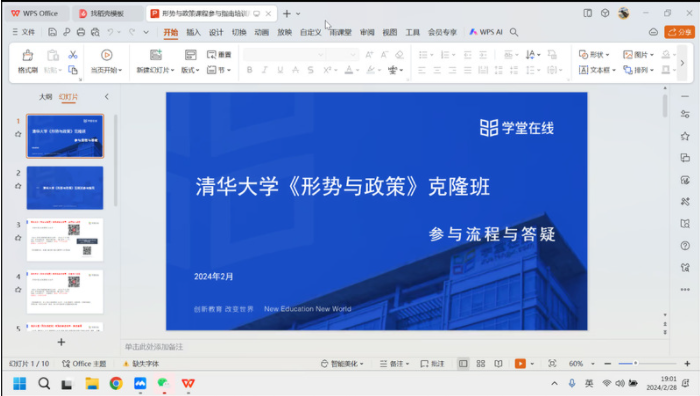The image size is (700, 396).
Task: Open the Shapes dropdown
Action: click(594, 54)
